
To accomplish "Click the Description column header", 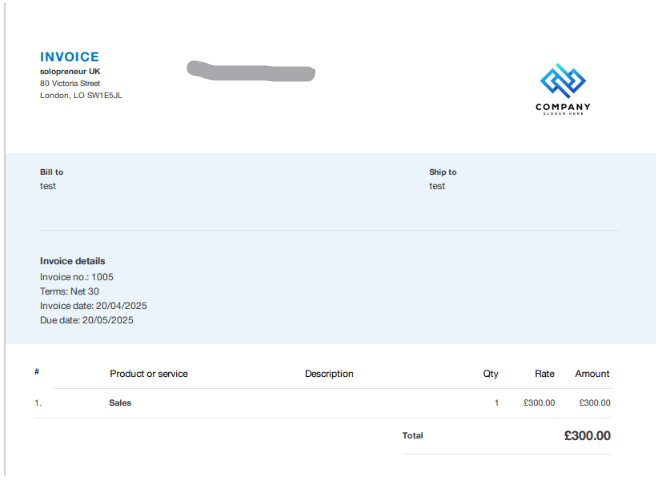I will pos(329,374).
